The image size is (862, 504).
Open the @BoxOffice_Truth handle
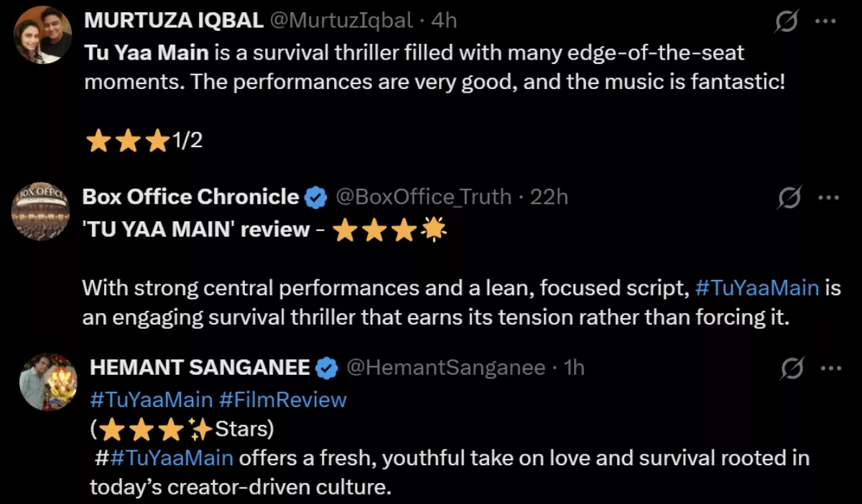[x=423, y=196]
